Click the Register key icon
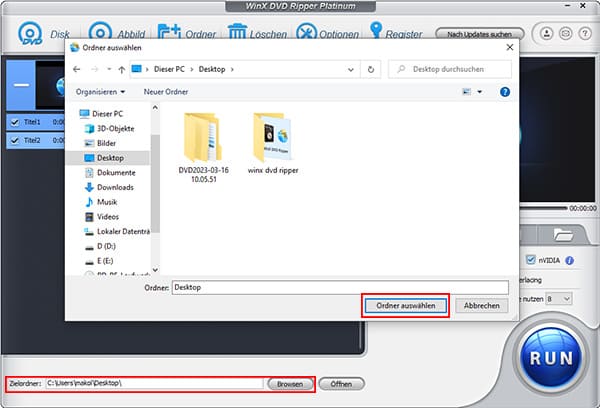This screenshot has width=600, height=408. [x=376, y=30]
